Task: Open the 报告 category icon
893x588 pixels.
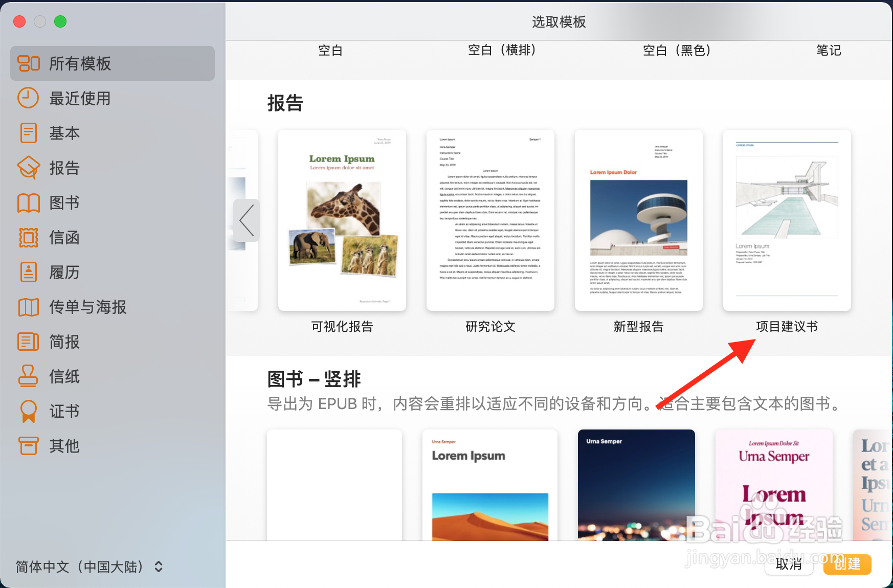Action: pyautogui.click(x=28, y=167)
